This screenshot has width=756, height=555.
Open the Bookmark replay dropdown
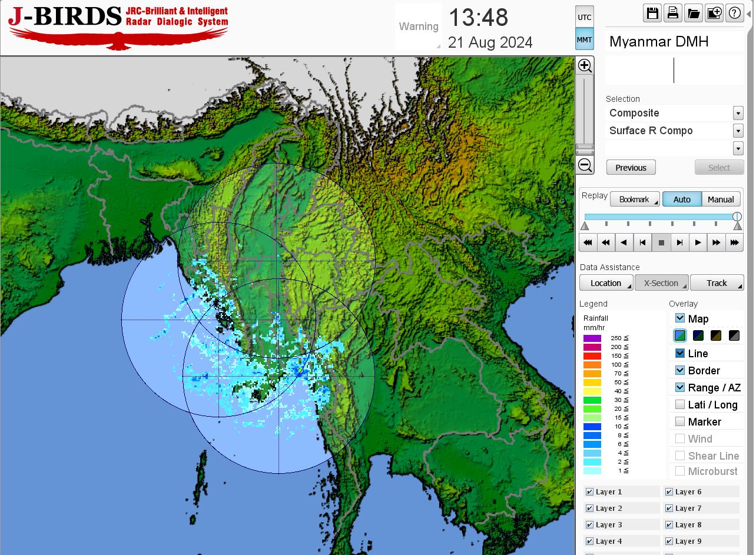(x=635, y=200)
